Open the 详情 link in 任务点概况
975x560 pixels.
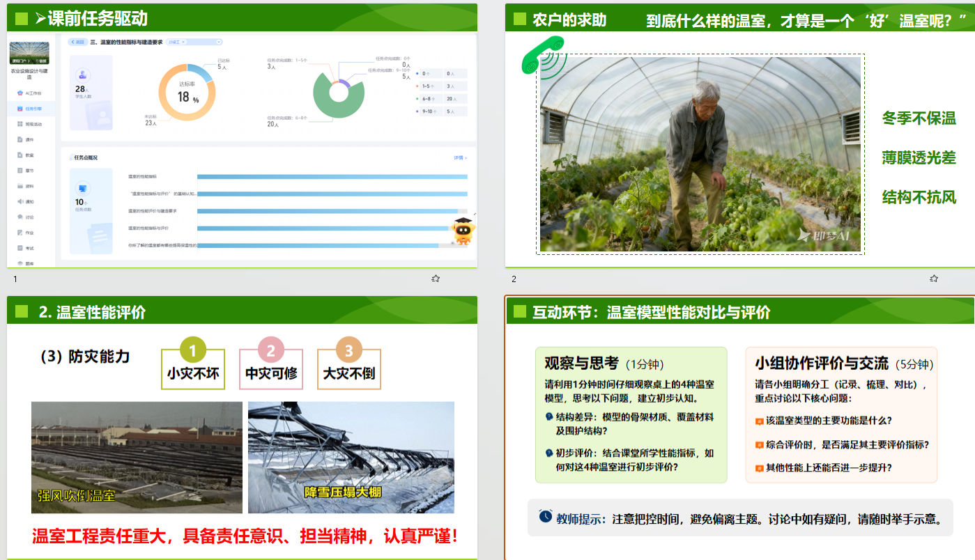pyautogui.click(x=460, y=158)
